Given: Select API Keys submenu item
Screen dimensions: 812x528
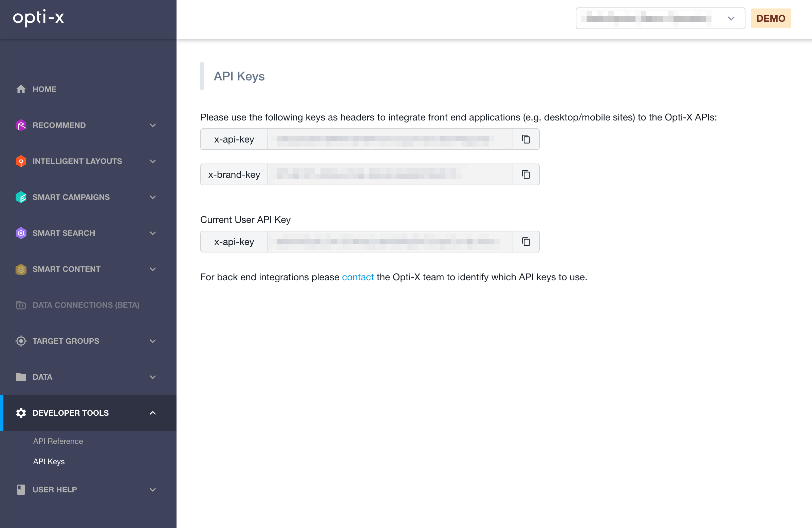Looking at the screenshot, I should click(x=49, y=461).
